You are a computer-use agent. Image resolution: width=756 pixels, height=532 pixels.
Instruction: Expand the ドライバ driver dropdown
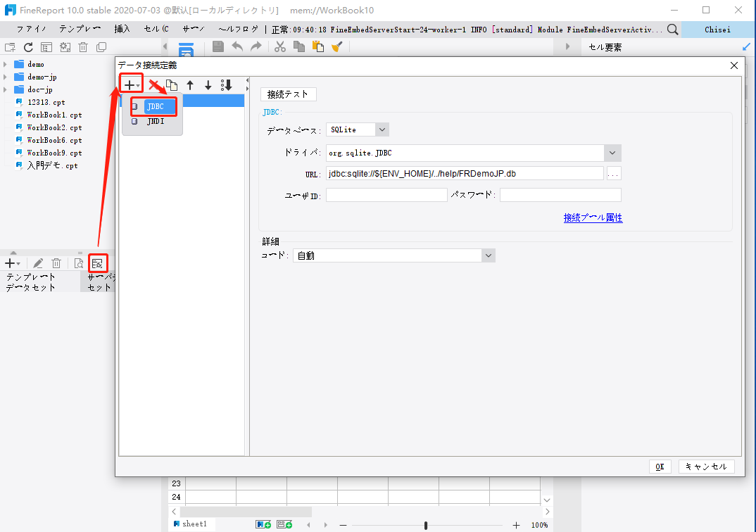[612, 153]
